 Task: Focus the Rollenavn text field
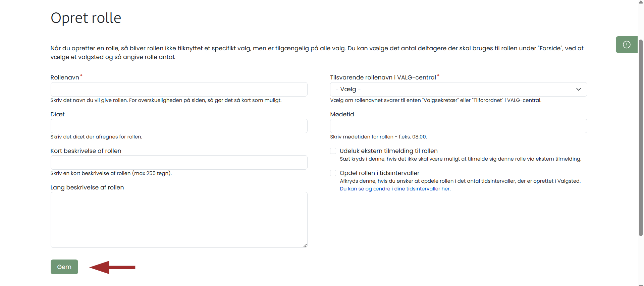(x=179, y=89)
